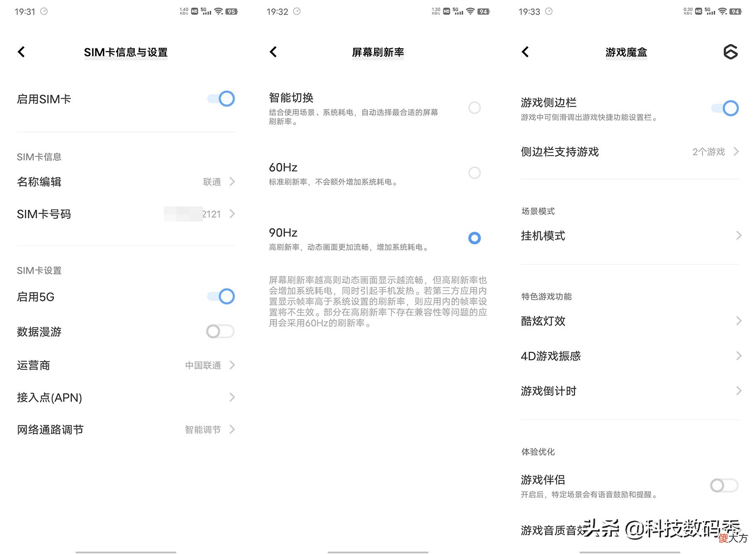Toggle the 启用5G switch

click(x=221, y=297)
